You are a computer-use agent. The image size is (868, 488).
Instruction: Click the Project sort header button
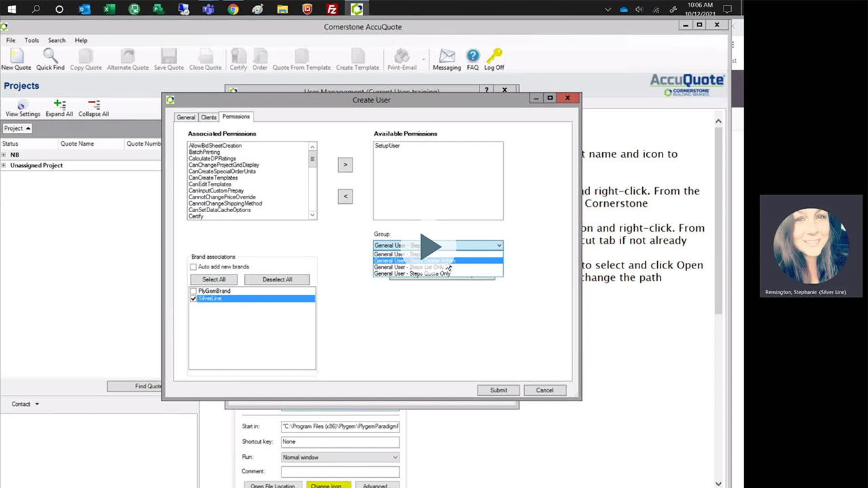coord(17,128)
